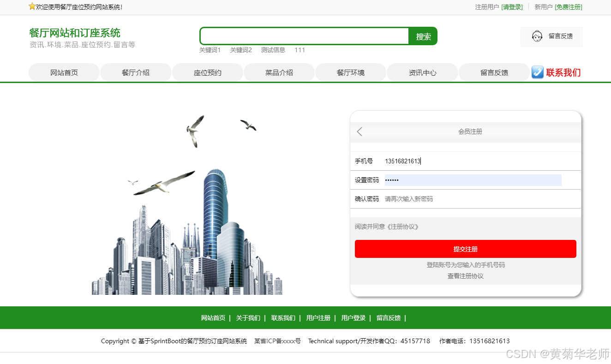Click the blue envelope icon beside 联系我们
The width and height of the screenshot is (611, 364).
pos(537,72)
